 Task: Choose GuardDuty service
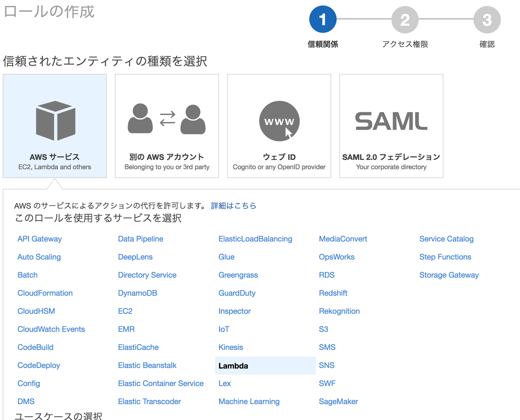point(237,293)
